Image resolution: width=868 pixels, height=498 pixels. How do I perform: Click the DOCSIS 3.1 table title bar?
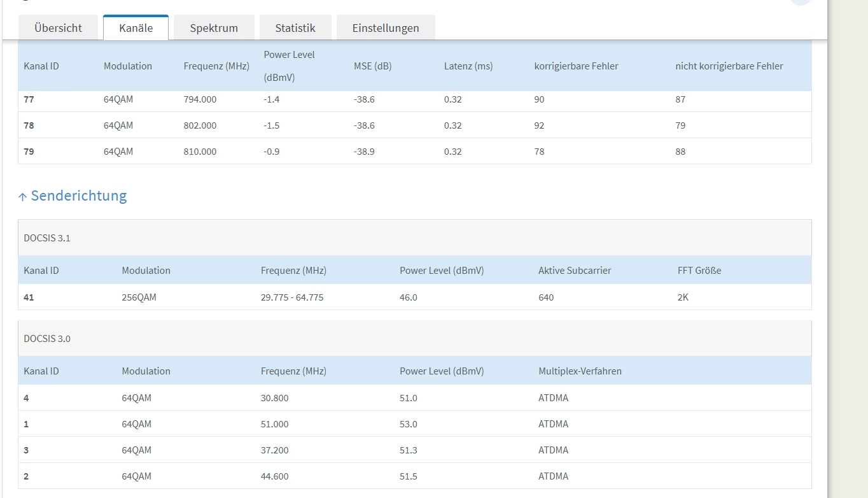tap(47, 238)
